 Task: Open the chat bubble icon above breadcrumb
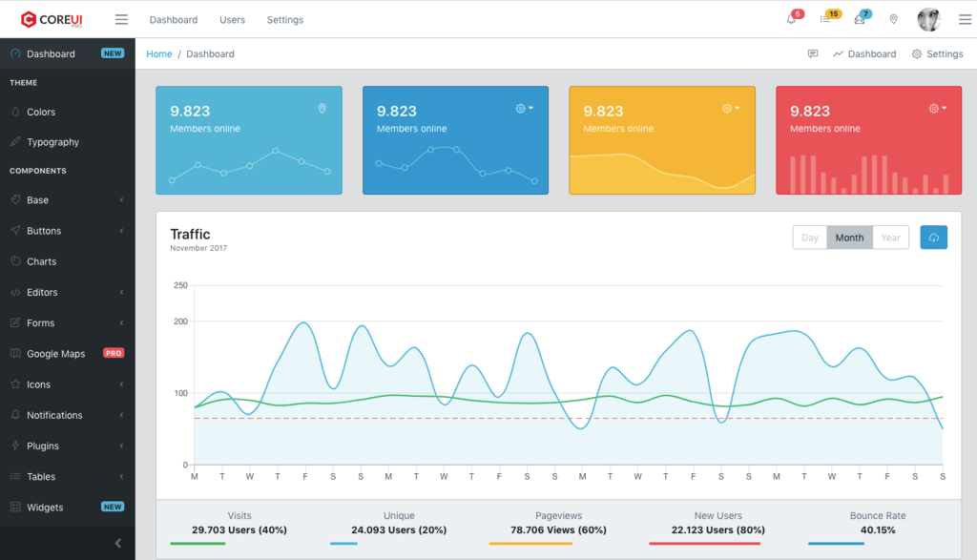click(814, 54)
